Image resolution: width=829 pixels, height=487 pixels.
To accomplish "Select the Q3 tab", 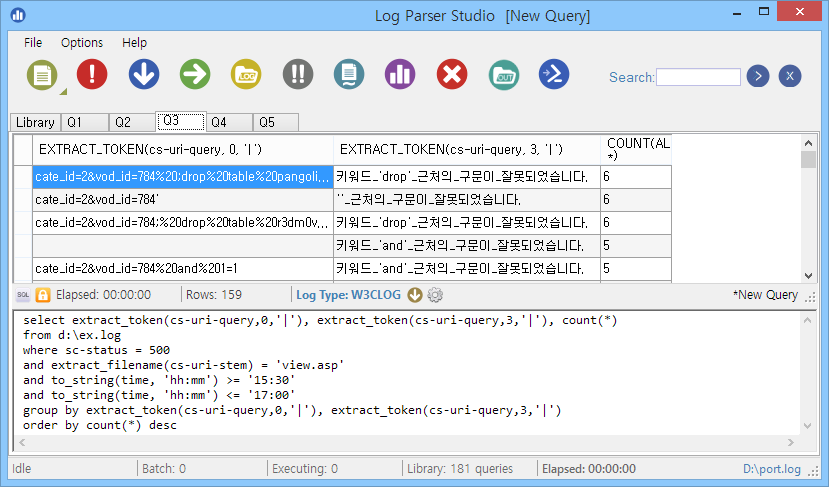I will pos(180,121).
